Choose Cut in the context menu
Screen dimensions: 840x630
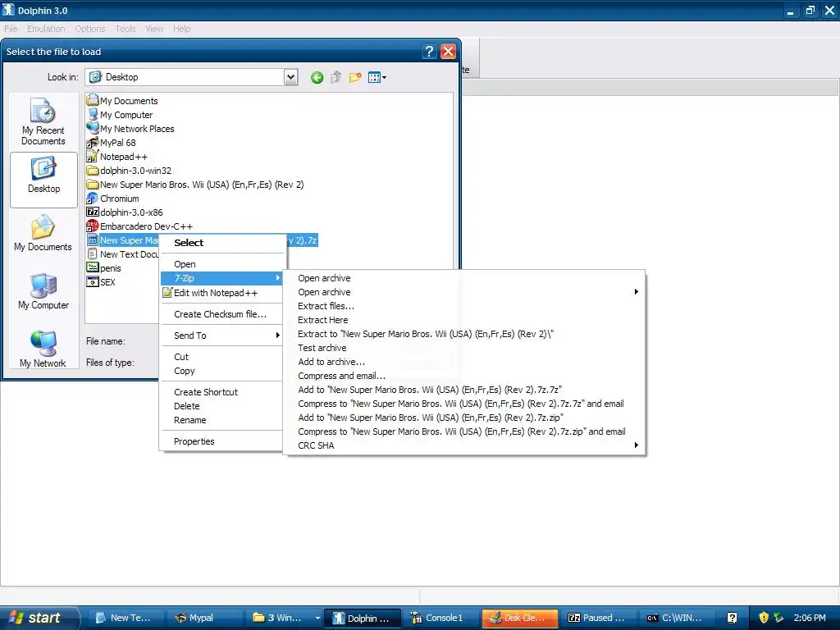point(221,357)
